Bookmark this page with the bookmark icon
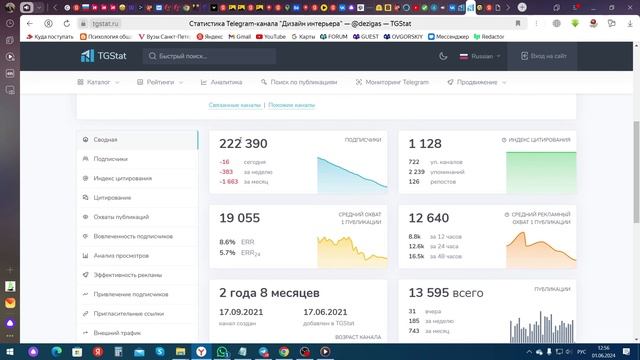 (x=518, y=24)
